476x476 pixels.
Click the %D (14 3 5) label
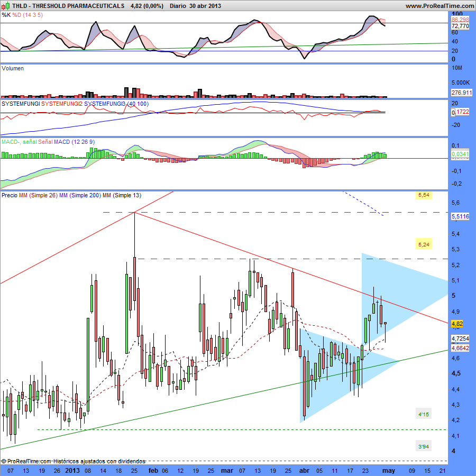tap(28, 15)
